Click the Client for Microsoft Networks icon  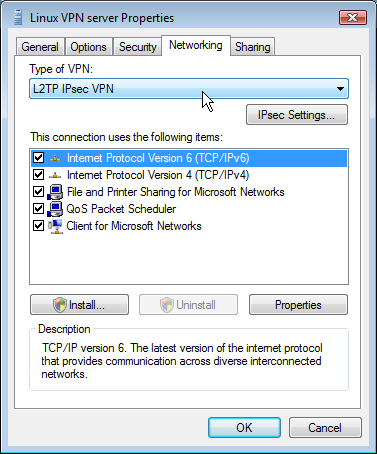(55, 226)
